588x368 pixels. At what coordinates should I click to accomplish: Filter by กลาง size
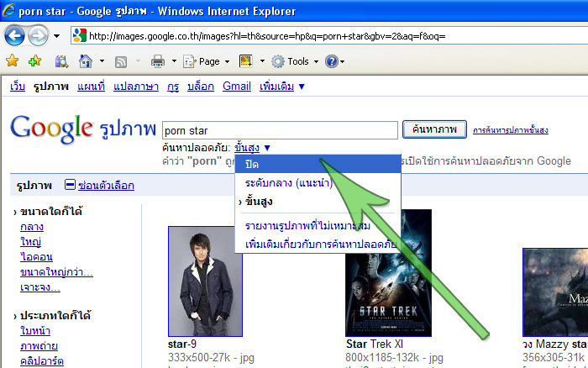[x=32, y=227]
